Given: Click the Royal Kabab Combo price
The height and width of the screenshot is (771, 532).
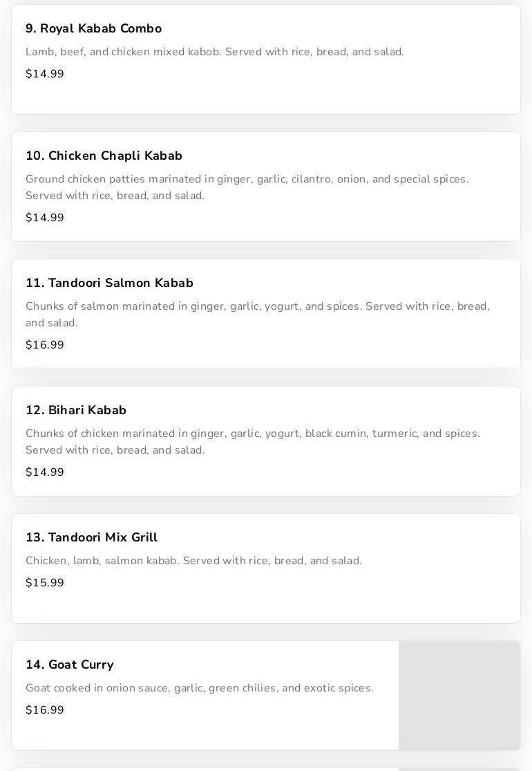Looking at the screenshot, I should point(45,74).
